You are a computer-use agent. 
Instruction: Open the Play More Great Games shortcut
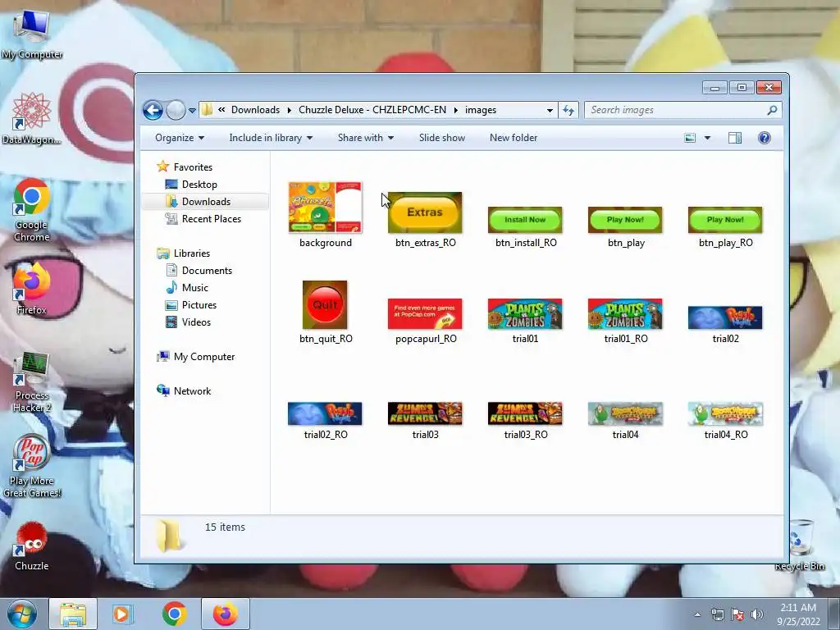coord(31,466)
